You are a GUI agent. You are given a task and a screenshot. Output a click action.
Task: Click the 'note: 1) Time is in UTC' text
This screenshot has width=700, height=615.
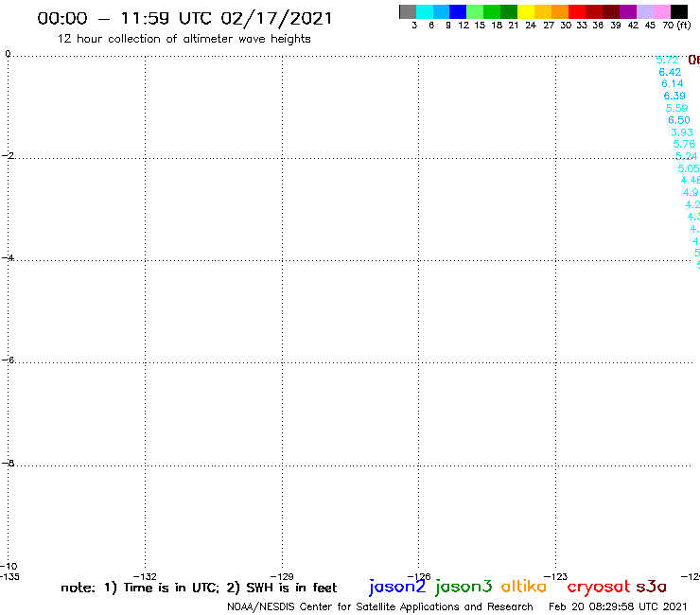pyautogui.click(x=140, y=588)
